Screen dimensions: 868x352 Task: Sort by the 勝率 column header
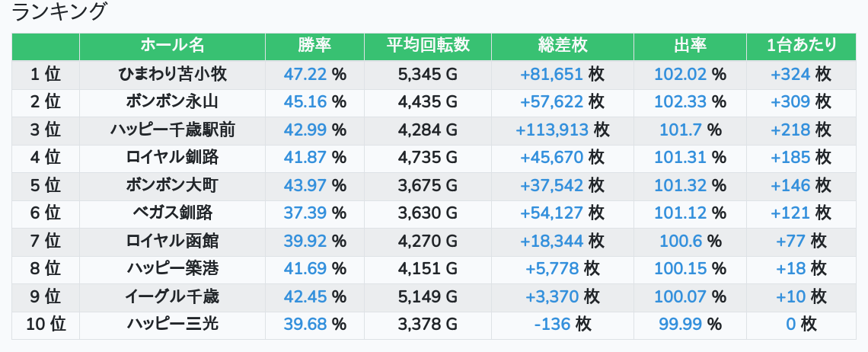pos(314,46)
